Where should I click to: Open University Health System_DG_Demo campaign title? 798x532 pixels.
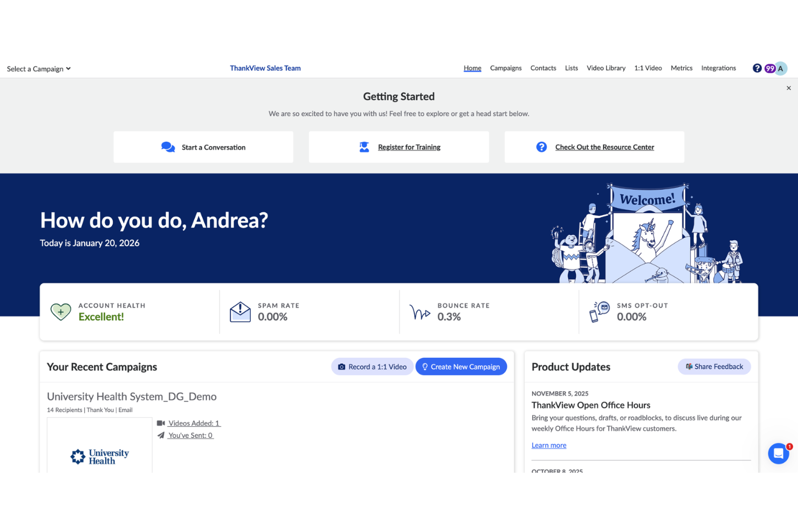132,396
